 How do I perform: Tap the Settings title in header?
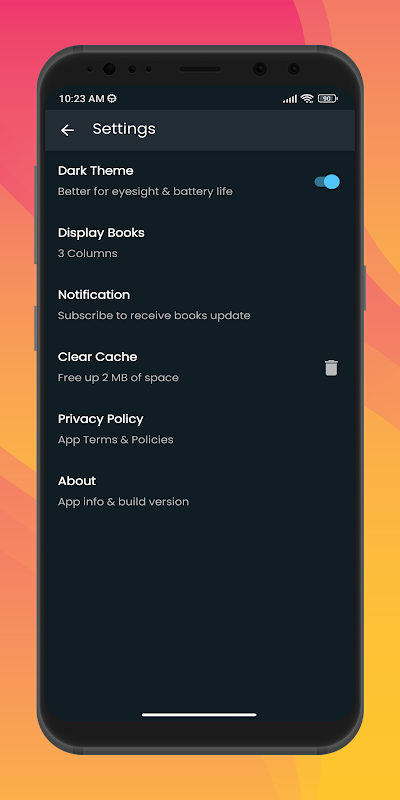124,129
